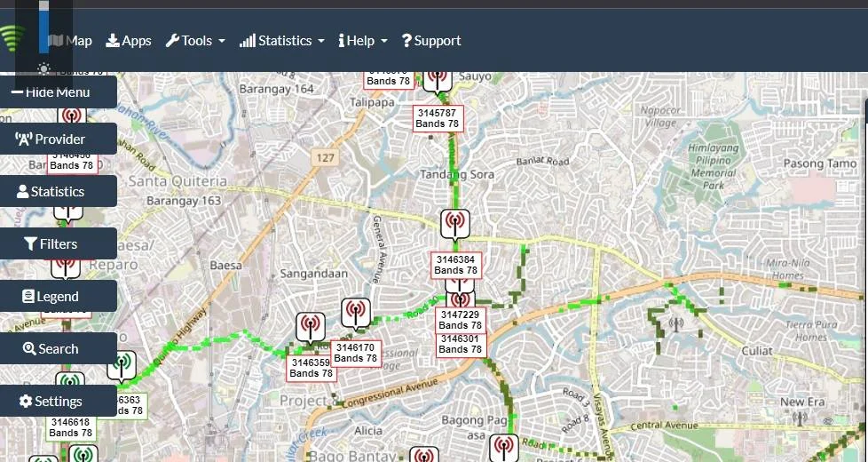Image resolution: width=868 pixels, height=462 pixels.
Task: Expand the Statistics dropdown in navbar
Action: tap(281, 41)
